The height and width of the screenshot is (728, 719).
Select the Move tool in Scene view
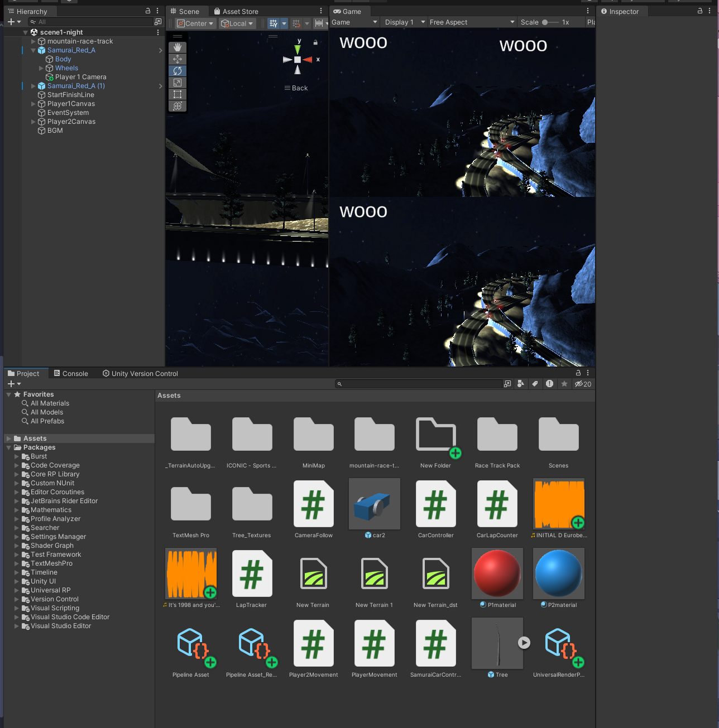pyautogui.click(x=178, y=59)
